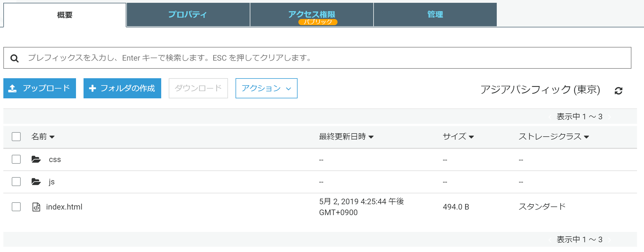The height and width of the screenshot is (252, 644).
Task: Check the css folder checkbox
Action: tap(16, 160)
